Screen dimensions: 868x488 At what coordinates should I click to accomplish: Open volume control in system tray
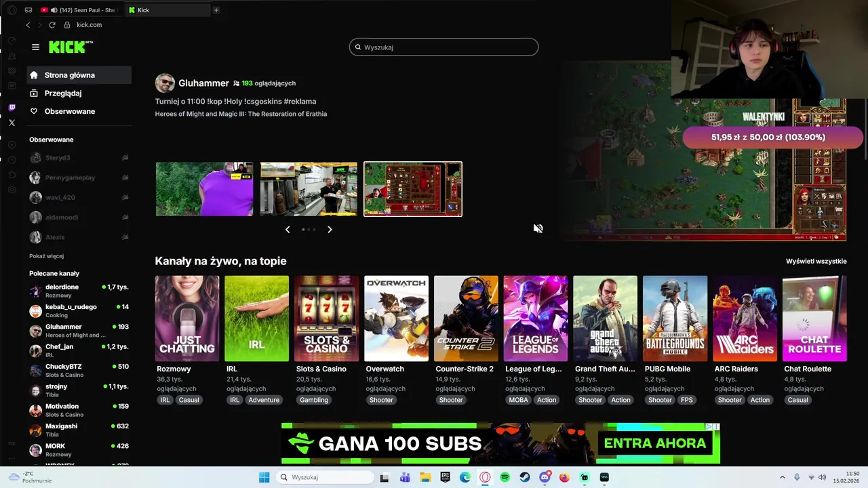coord(823,477)
